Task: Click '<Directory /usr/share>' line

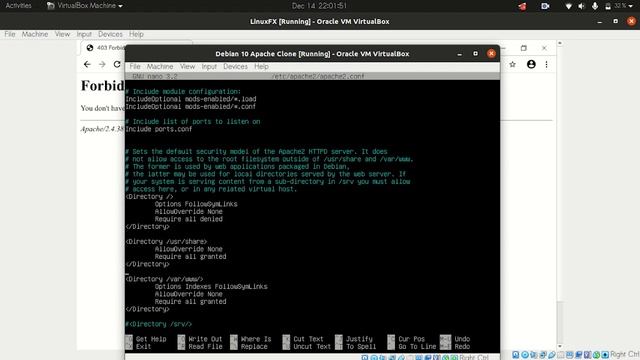Action: [167, 242]
